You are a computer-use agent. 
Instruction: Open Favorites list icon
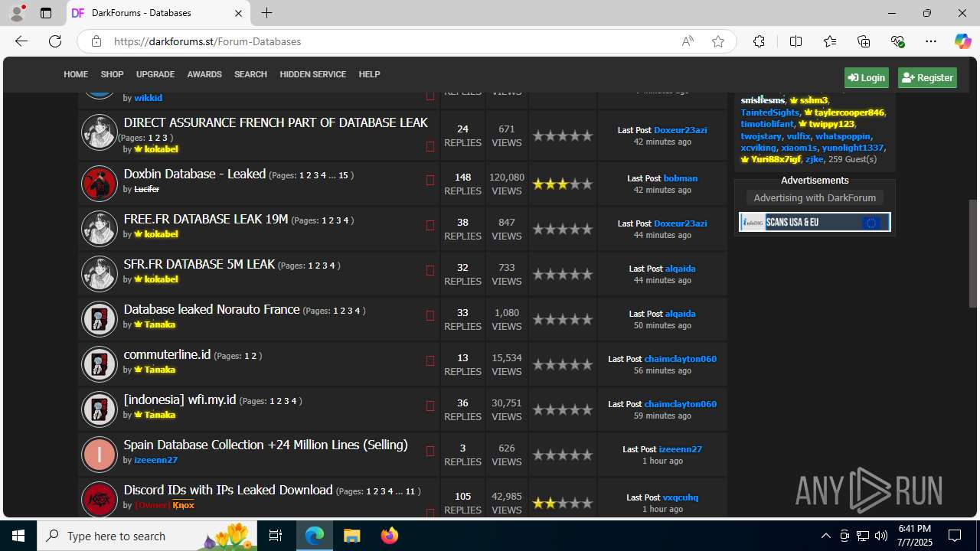tap(830, 41)
